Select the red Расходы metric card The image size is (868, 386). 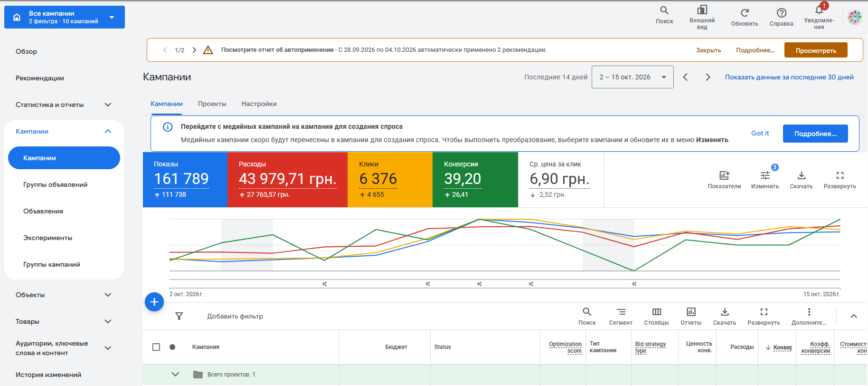(288, 180)
